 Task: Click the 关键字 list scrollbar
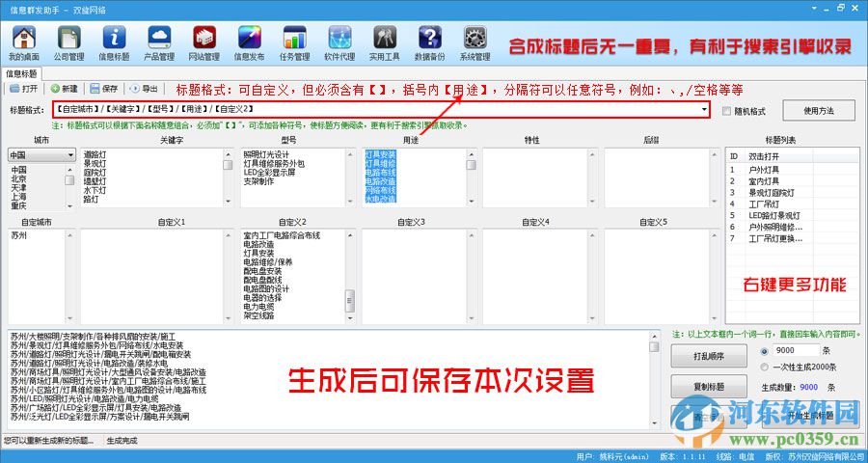[229, 177]
